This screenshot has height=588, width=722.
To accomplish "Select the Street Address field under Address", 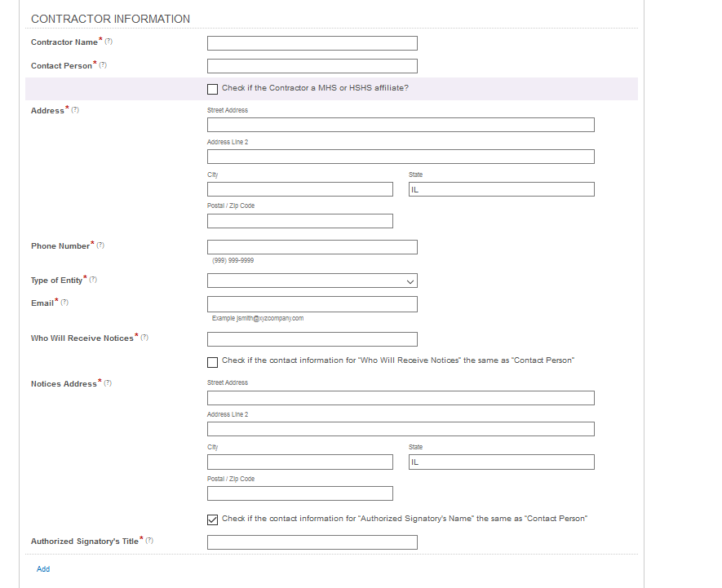I will tap(400, 124).
